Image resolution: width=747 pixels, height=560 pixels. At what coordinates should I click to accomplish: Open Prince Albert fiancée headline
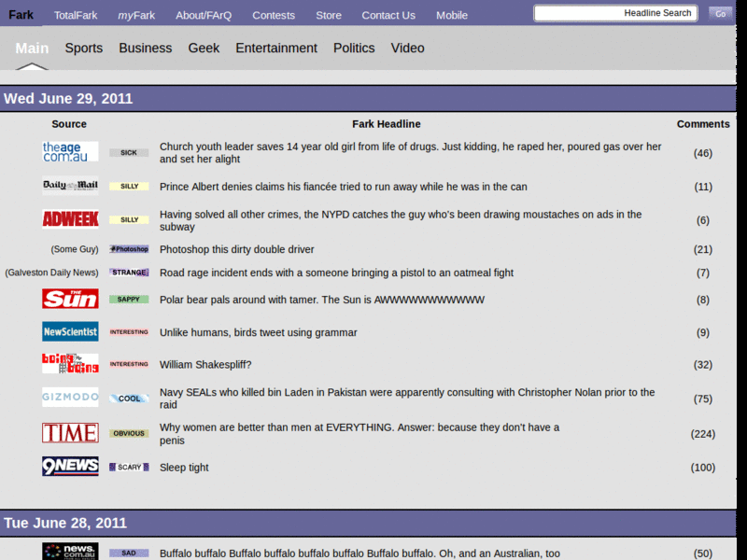click(343, 187)
